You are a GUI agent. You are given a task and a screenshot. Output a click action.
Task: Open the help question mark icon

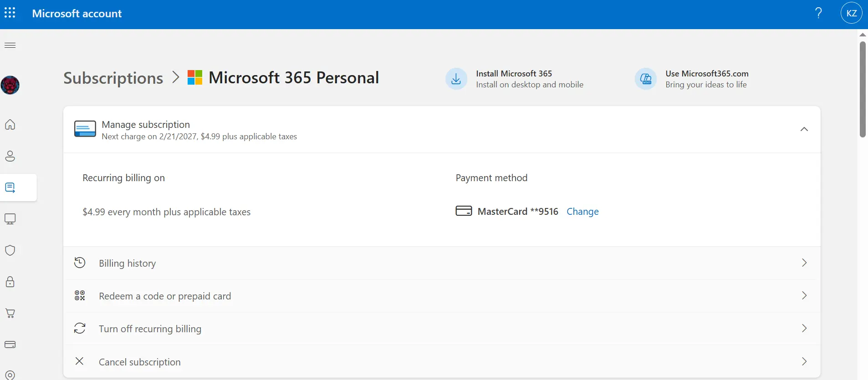[x=818, y=13]
